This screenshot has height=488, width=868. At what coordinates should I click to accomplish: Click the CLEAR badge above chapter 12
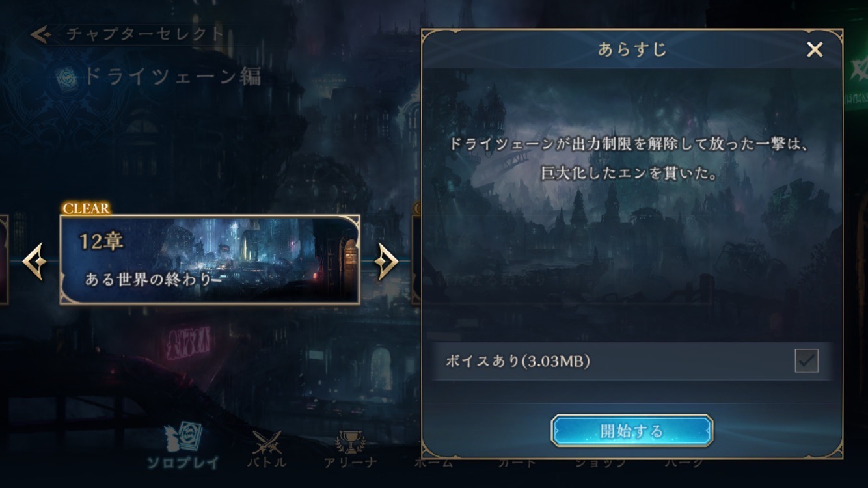point(86,208)
